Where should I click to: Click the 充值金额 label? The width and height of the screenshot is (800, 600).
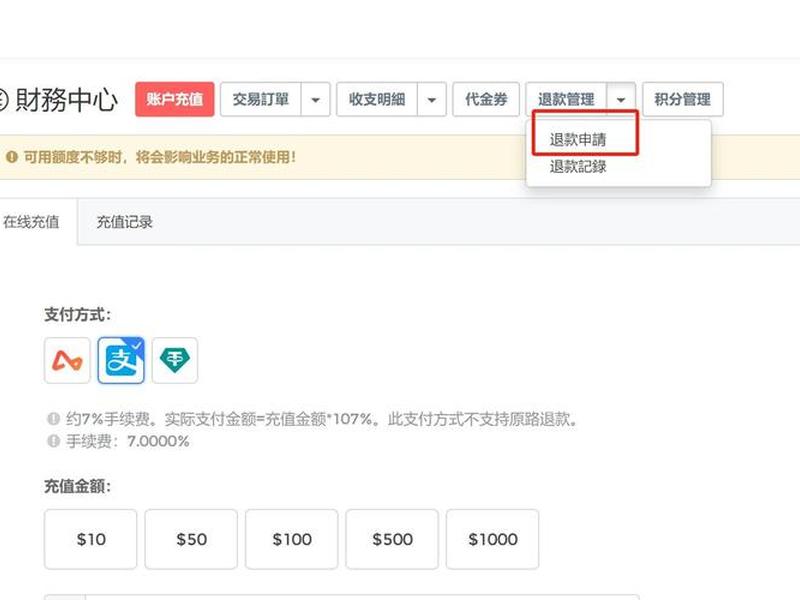tap(77, 486)
